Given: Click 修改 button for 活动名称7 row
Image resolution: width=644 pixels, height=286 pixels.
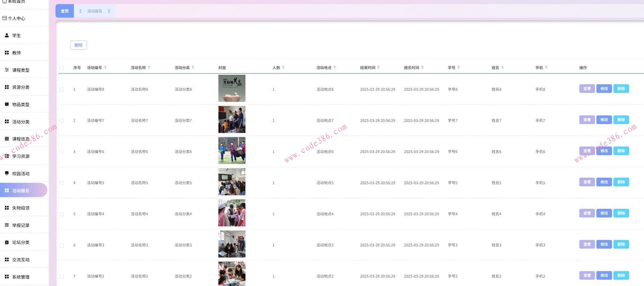Looking at the screenshot, I should 604,120.
